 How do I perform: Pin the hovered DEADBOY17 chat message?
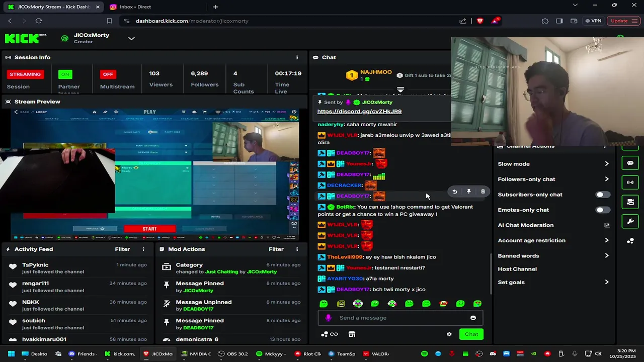coord(469,192)
